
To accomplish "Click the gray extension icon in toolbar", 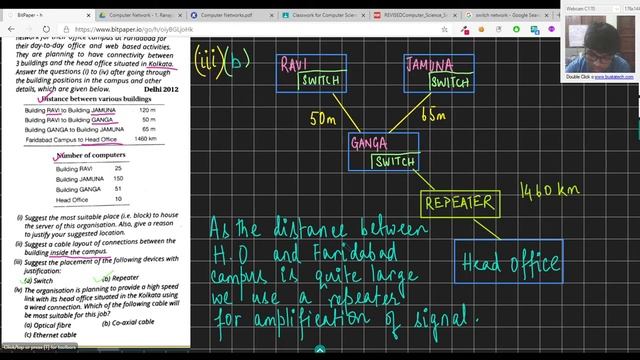I will coord(499,29).
